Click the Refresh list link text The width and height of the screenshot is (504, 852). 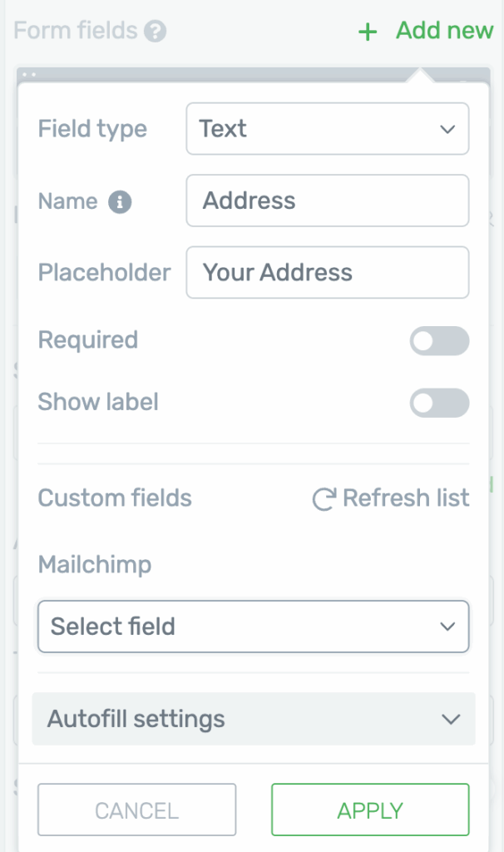click(406, 498)
